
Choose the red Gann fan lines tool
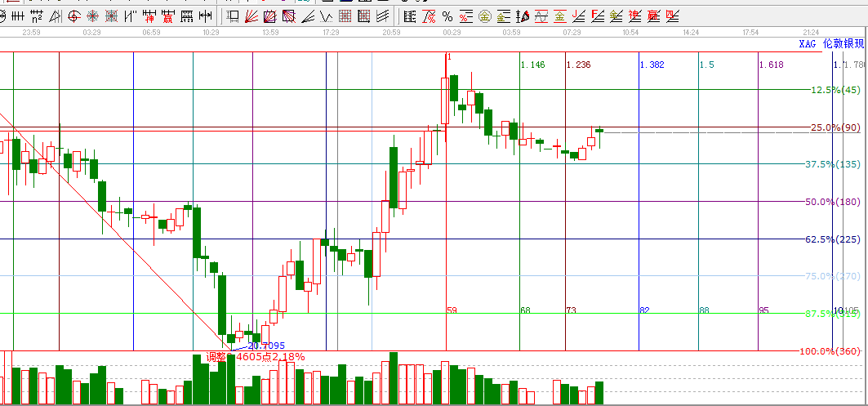251,16
